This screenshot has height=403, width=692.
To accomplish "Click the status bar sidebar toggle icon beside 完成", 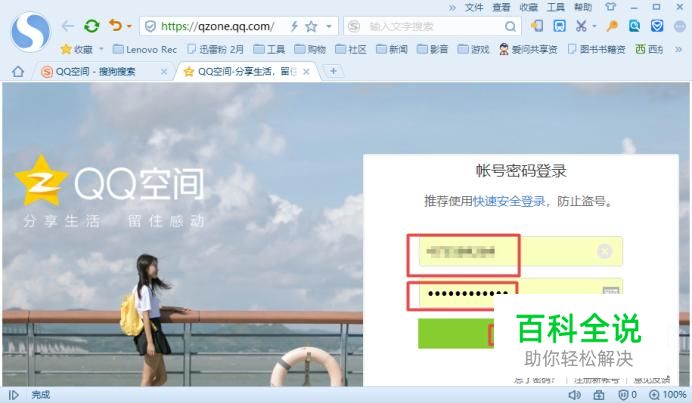I will coord(14,395).
